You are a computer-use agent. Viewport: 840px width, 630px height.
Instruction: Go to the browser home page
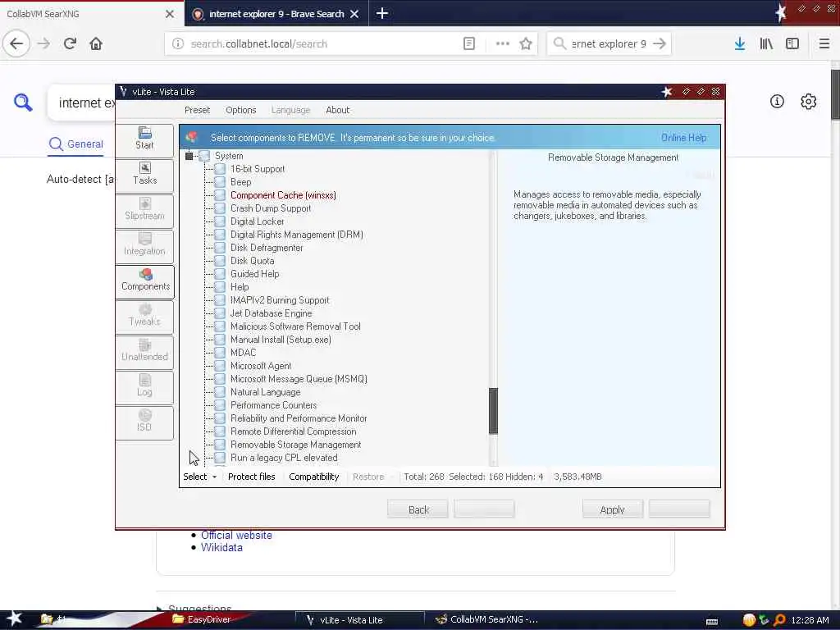point(96,44)
